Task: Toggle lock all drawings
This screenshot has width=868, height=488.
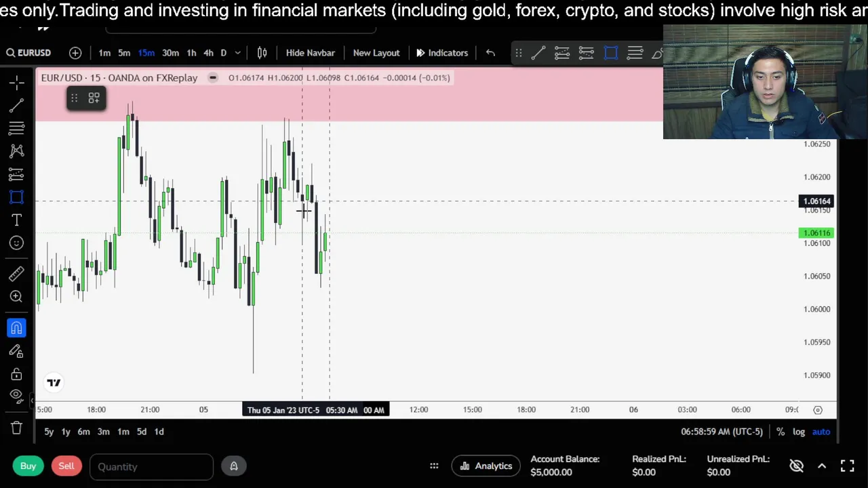Action: pos(17,374)
